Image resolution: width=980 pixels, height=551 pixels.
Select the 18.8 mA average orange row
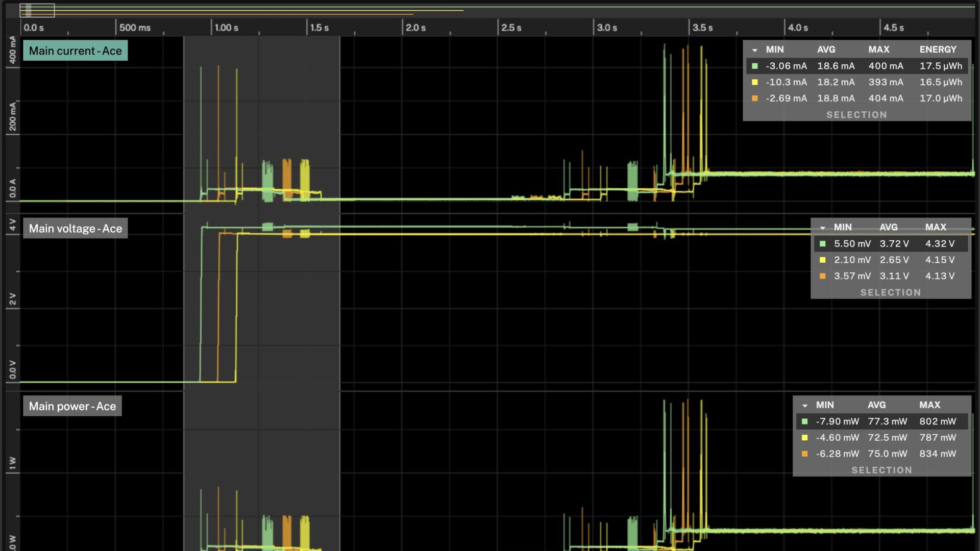click(x=836, y=98)
